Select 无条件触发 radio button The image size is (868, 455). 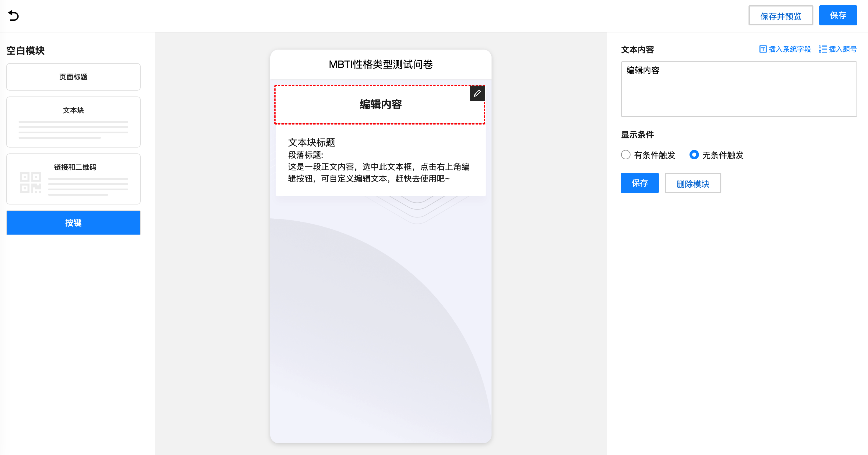[694, 155]
